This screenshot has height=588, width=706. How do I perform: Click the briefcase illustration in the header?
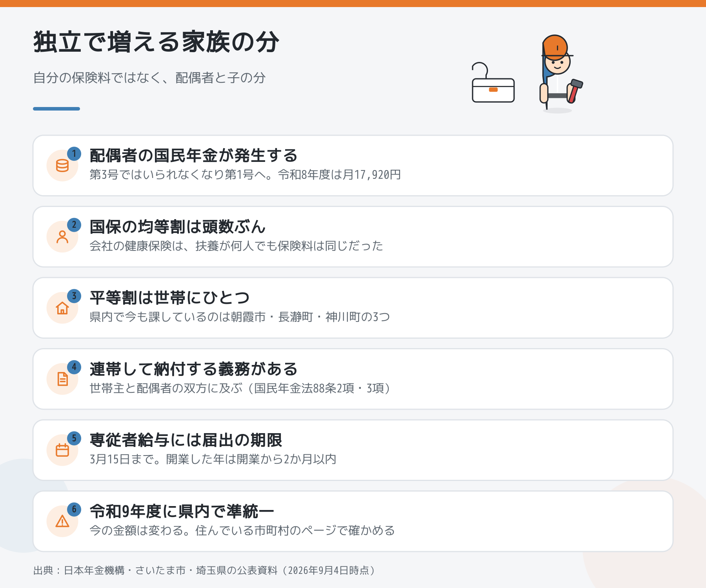[493, 83]
